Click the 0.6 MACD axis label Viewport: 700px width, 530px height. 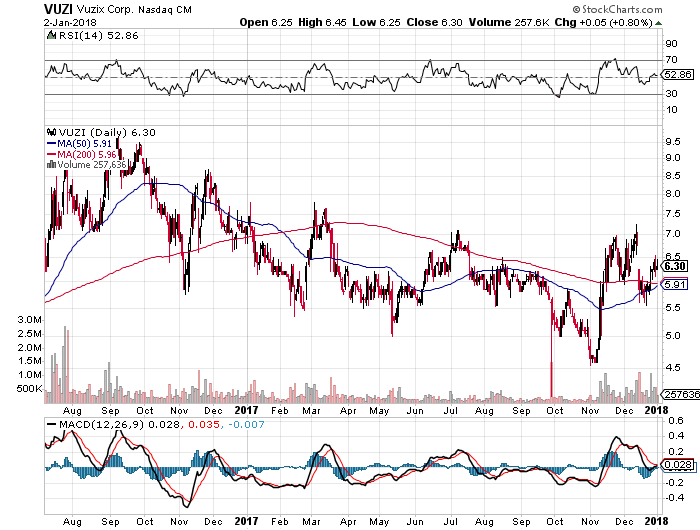tap(676, 420)
